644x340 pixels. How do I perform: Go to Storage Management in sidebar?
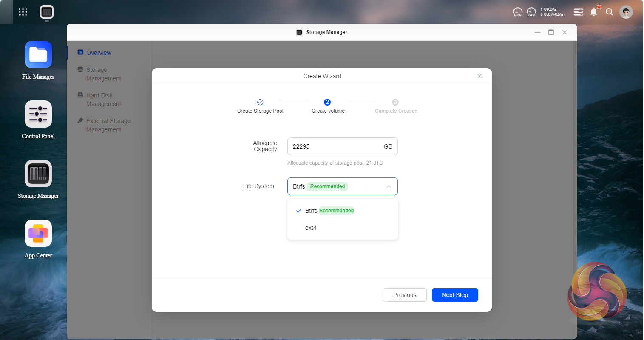[x=103, y=74]
